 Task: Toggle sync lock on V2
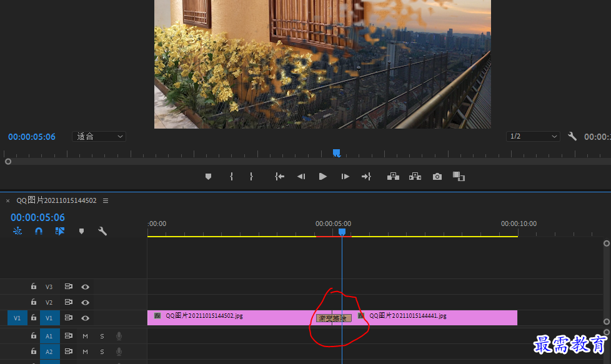click(69, 302)
